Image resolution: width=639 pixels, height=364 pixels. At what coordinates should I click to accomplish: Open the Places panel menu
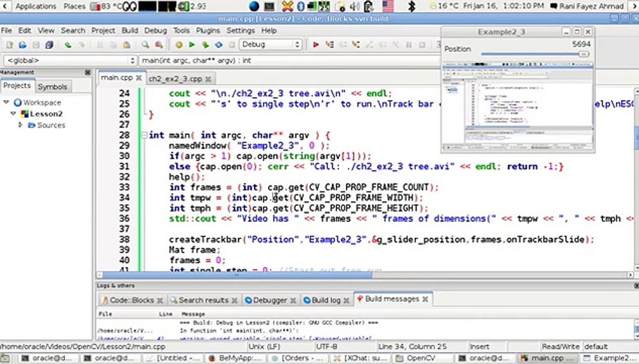pos(74,6)
